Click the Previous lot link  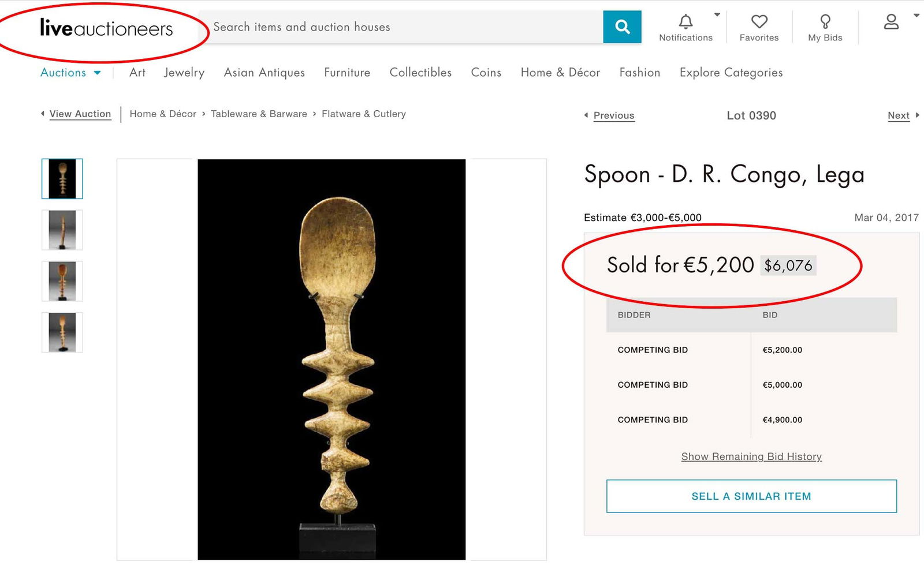click(x=613, y=115)
